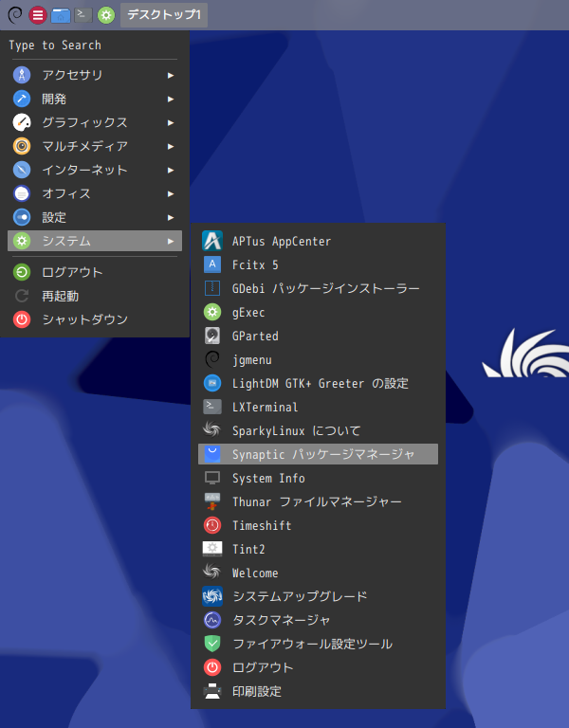
Task: Click the タスクマネージャ icon
Action: tap(212, 620)
